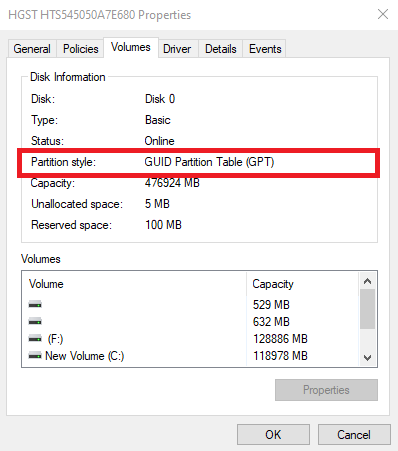The width and height of the screenshot is (398, 451).
Task: Click the drive icon beside (F:)
Action: 35,339
